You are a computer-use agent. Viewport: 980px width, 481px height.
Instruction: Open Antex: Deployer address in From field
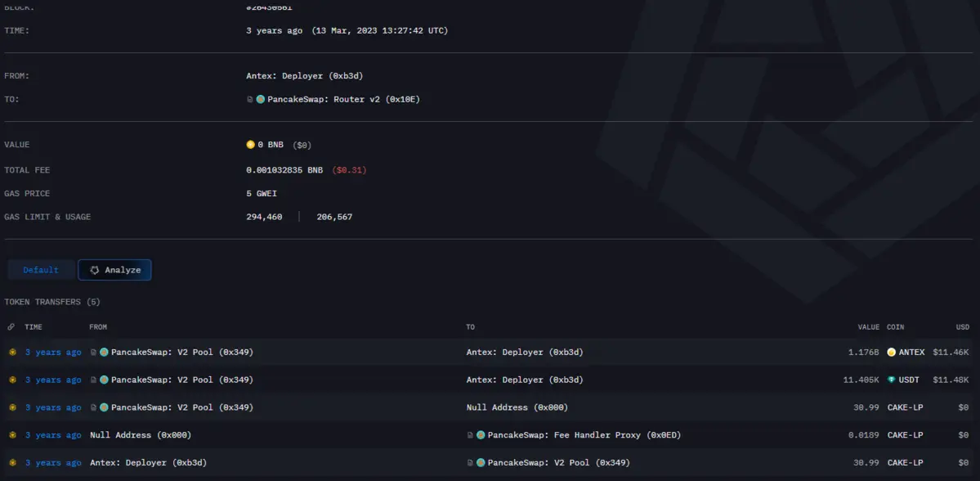click(x=304, y=76)
